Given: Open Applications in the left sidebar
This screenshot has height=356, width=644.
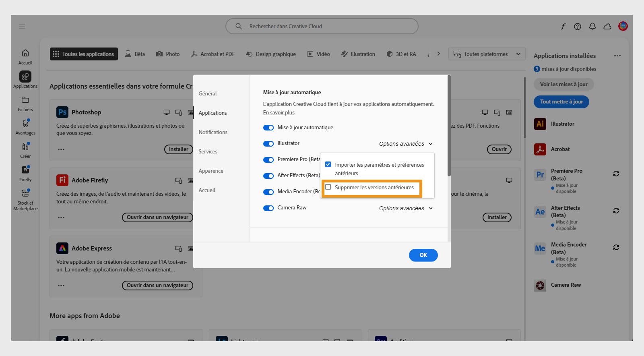Looking at the screenshot, I should [25, 80].
